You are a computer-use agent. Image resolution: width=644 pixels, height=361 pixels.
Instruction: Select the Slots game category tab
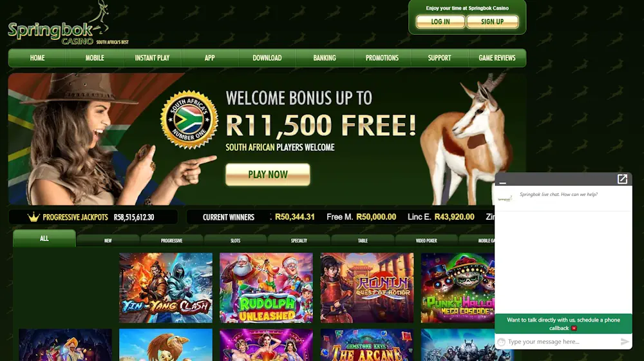pos(235,240)
